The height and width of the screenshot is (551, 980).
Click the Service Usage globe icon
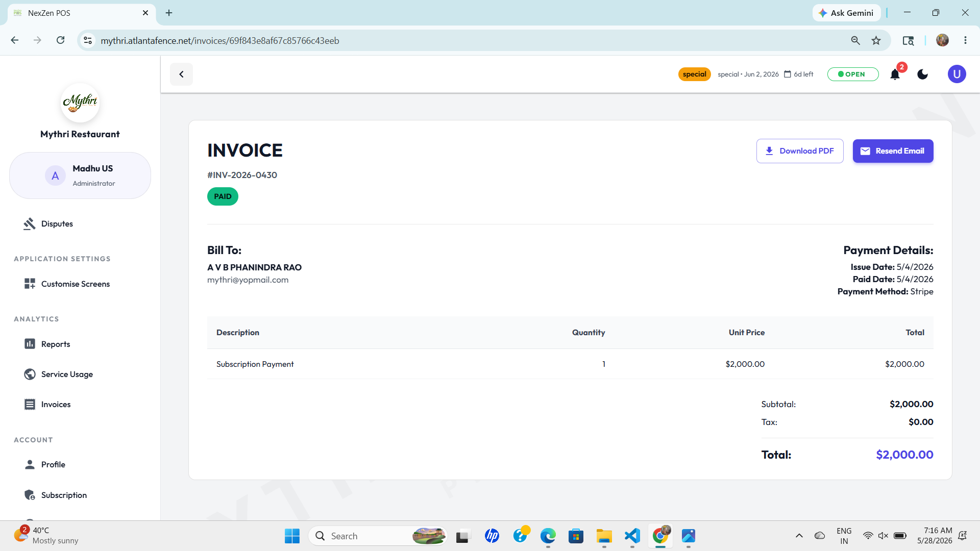click(x=30, y=374)
